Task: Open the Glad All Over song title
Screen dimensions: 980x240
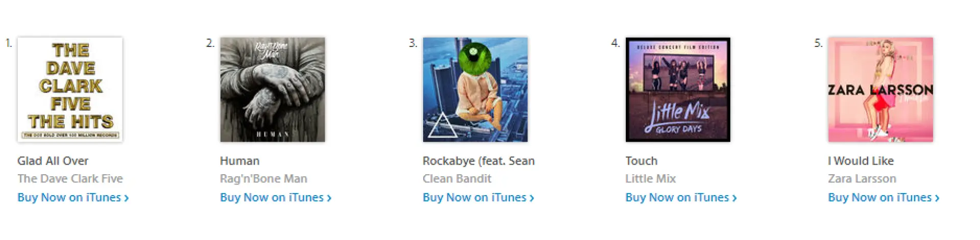Action: click(x=53, y=161)
